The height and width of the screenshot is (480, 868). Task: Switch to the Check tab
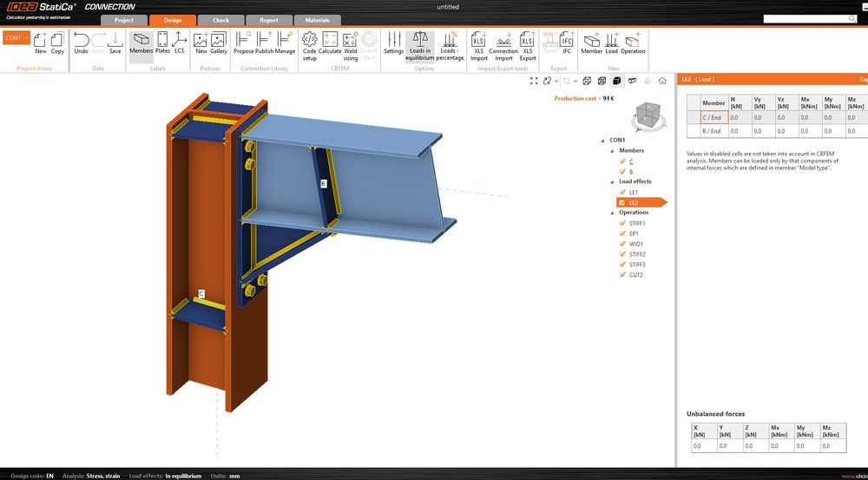point(220,20)
